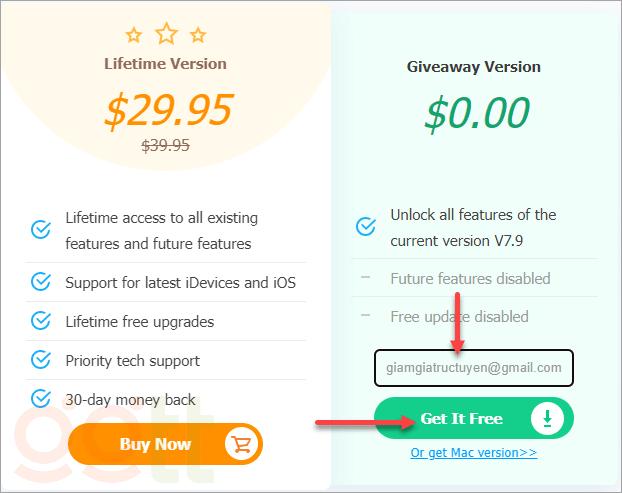Click the $0.00 giveaway price
Viewport: 622px width, 493px height.
[x=474, y=111]
